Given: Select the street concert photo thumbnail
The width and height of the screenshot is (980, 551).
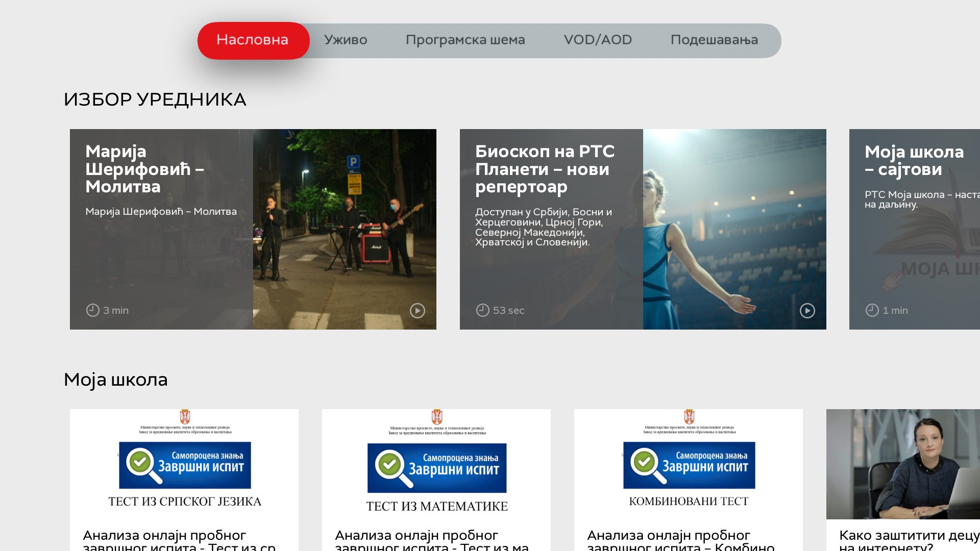Looking at the screenshot, I should [345, 229].
